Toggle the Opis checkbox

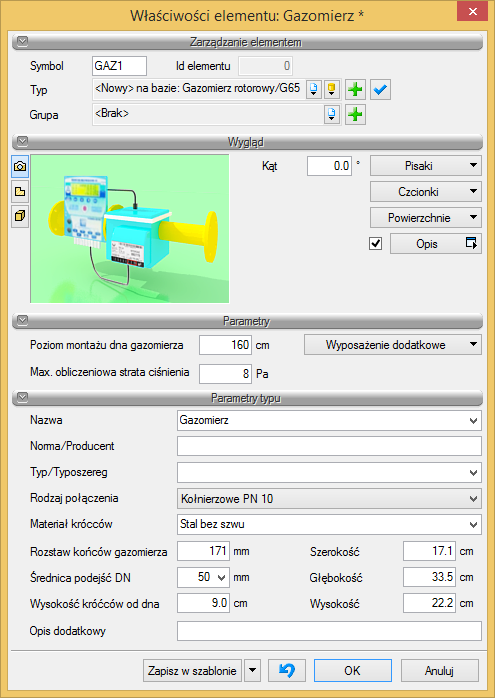tap(376, 243)
